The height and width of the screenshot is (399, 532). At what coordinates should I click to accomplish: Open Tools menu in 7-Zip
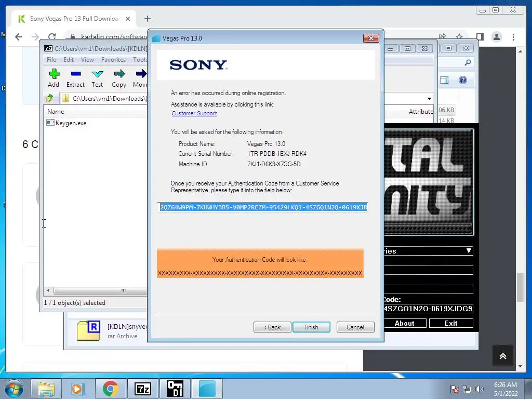(x=140, y=60)
